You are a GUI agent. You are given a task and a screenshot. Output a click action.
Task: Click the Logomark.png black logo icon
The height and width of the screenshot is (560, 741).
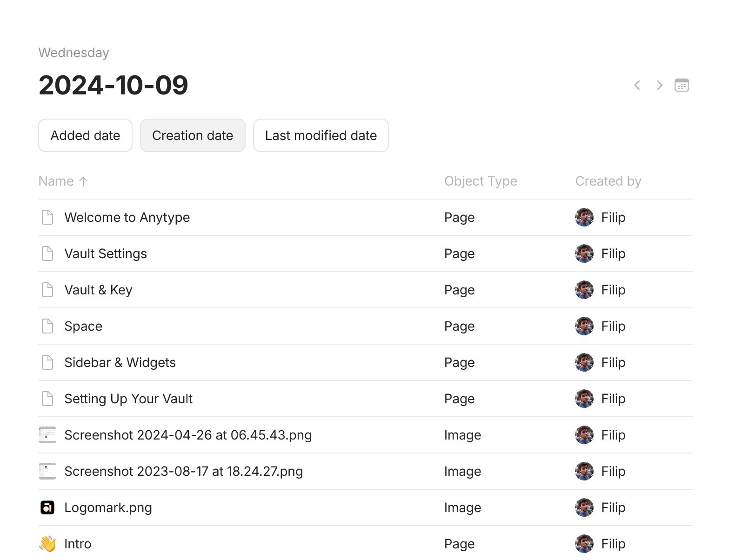47,507
